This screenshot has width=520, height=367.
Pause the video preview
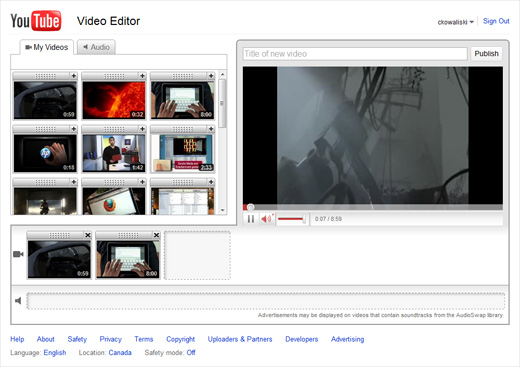pyautogui.click(x=251, y=219)
